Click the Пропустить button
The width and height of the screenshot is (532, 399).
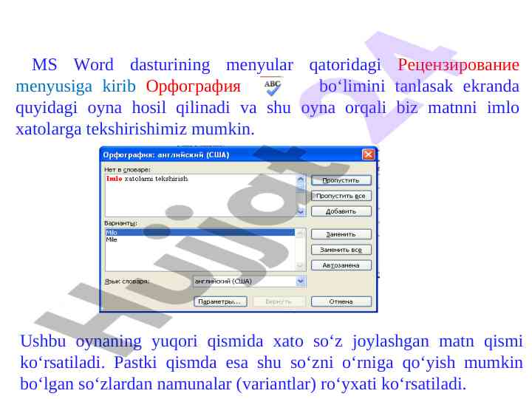point(341,180)
